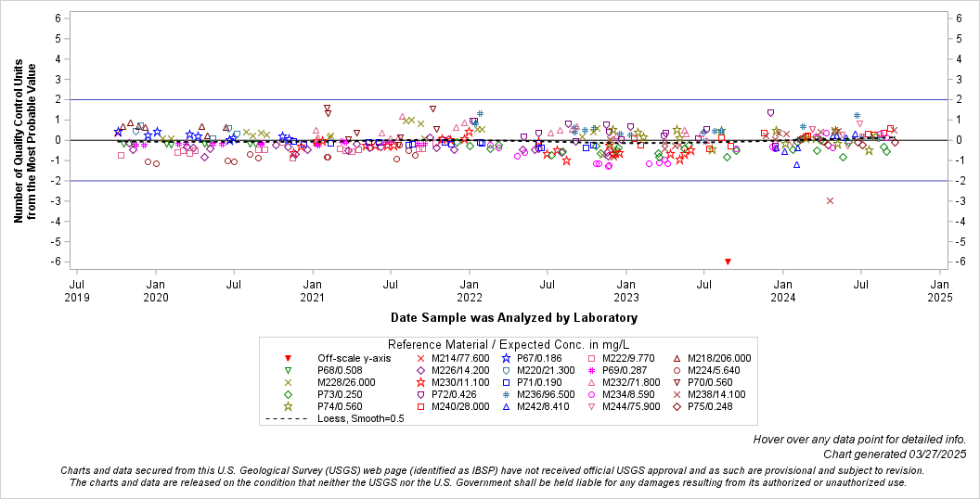Select the 'M240/28.000' legend label
This screenshot has width=980, height=499.
460,406
